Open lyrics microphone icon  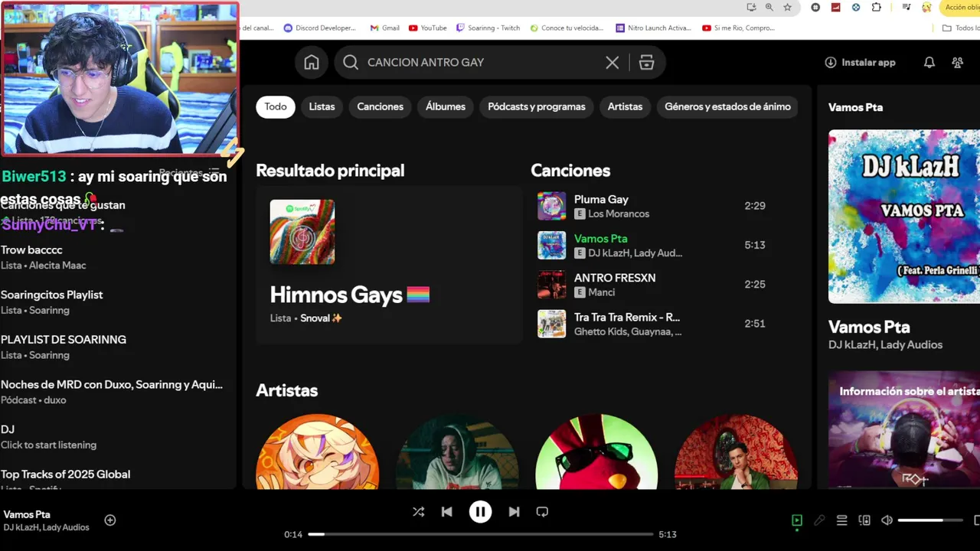(819, 520)
